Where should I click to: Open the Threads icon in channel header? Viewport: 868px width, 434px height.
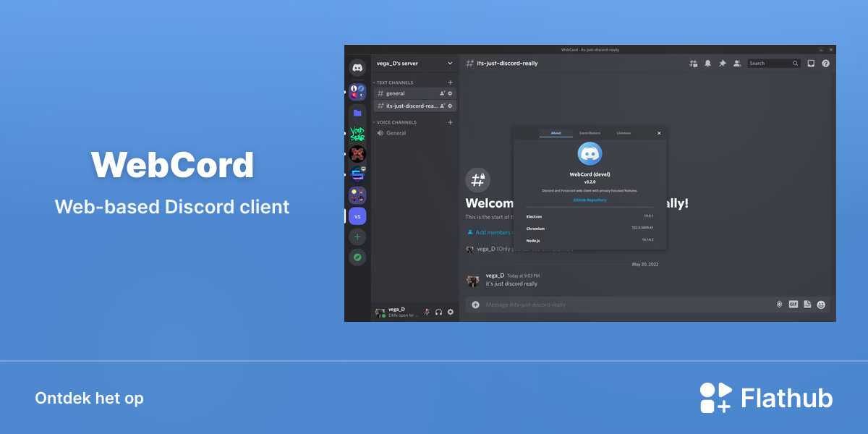pos(694,64)
